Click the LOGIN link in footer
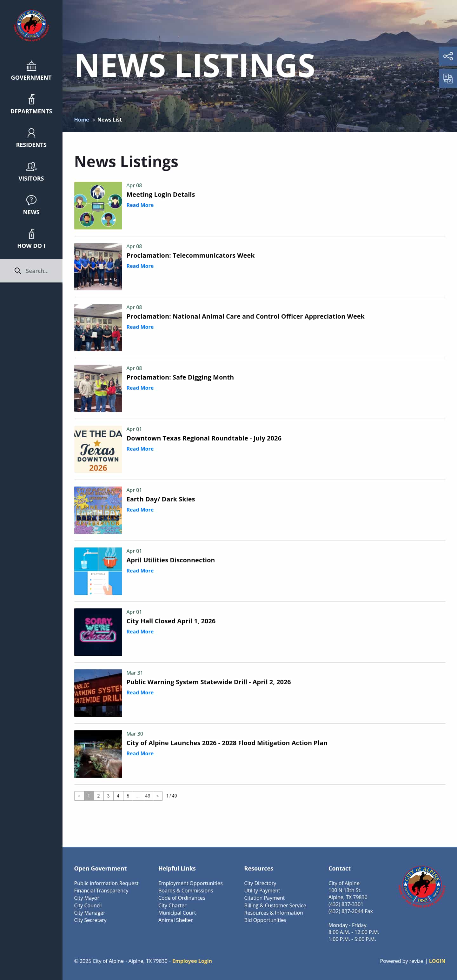Screen dimensions: 457x980 point(437,961)
